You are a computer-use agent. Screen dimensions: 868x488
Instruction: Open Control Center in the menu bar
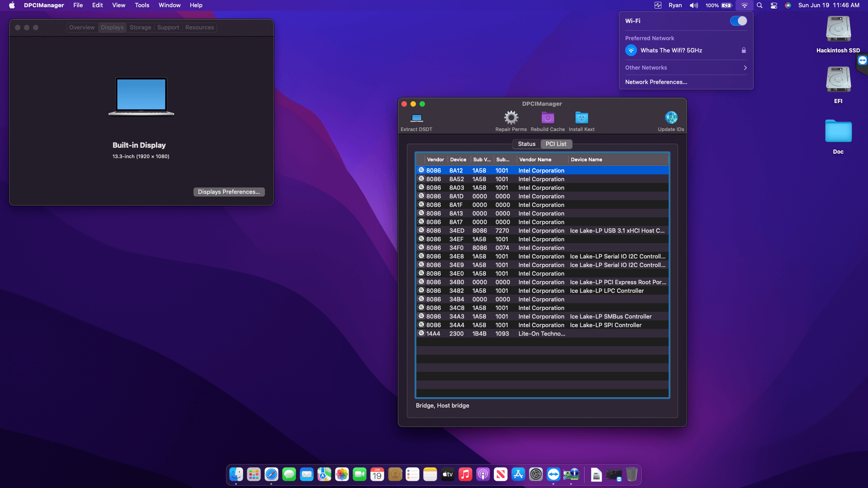click(774, 5)
